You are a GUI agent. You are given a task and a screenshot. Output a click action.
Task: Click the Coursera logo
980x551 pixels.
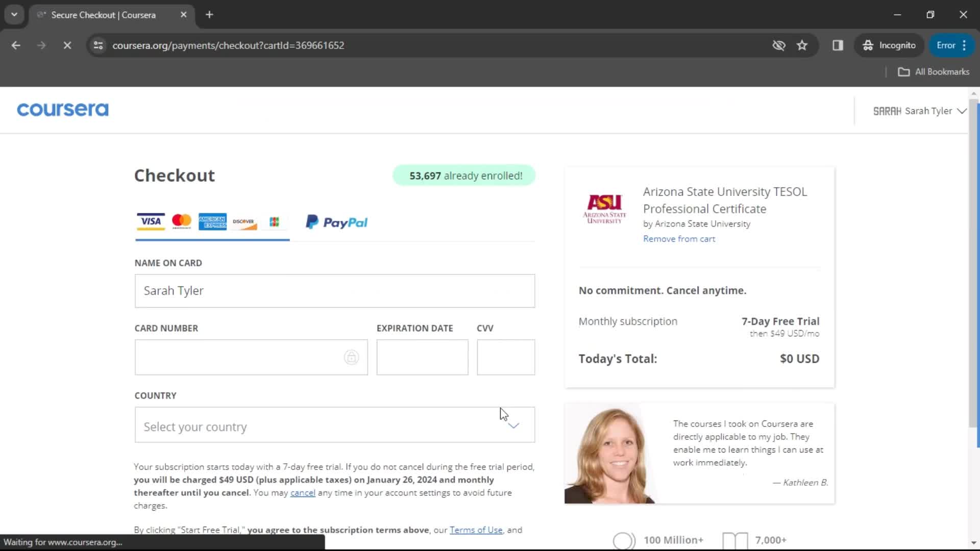coord(63,110)
